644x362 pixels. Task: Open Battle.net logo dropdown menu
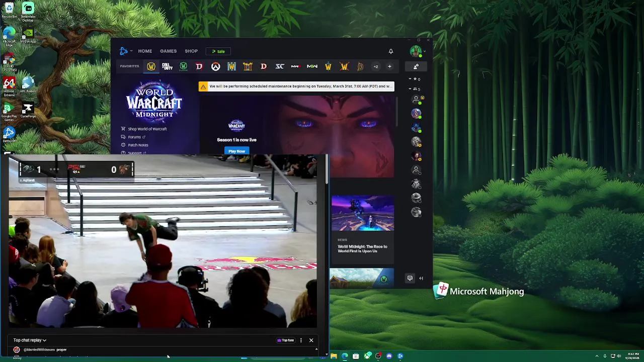[x=126, y=51]
